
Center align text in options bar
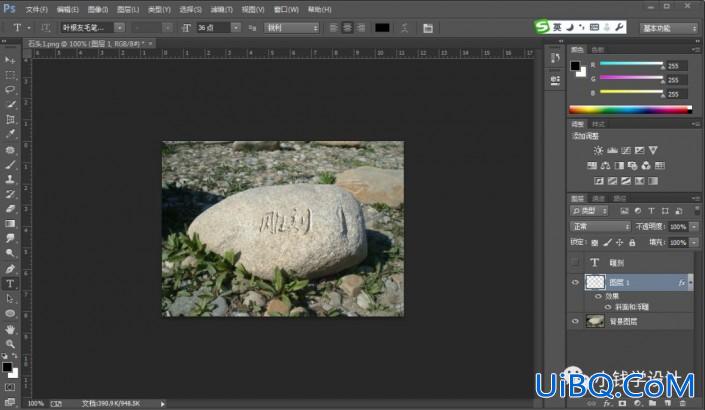click(x=347, y=28)
